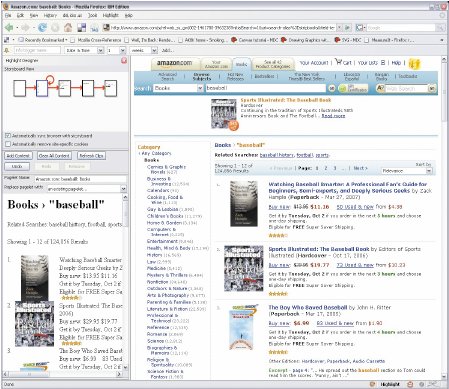Open the Recently Bookmarked dropdown
Screen dimensions: 449x389
tap(43, 40)
